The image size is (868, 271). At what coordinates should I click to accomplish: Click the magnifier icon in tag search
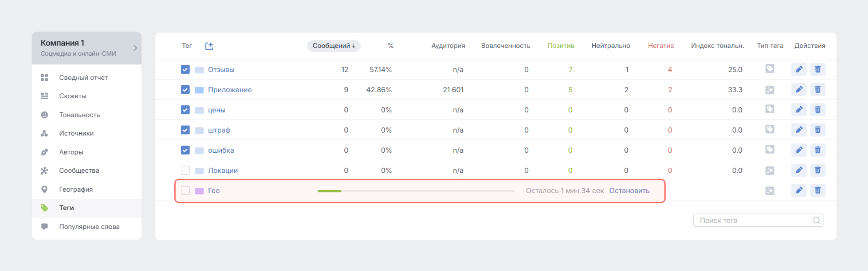816,221
